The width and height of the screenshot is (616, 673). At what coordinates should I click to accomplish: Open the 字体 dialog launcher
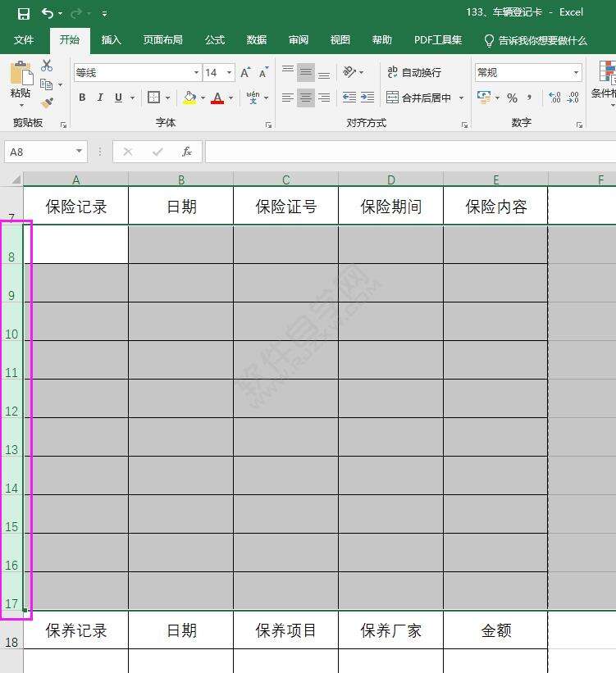(268, 125)
